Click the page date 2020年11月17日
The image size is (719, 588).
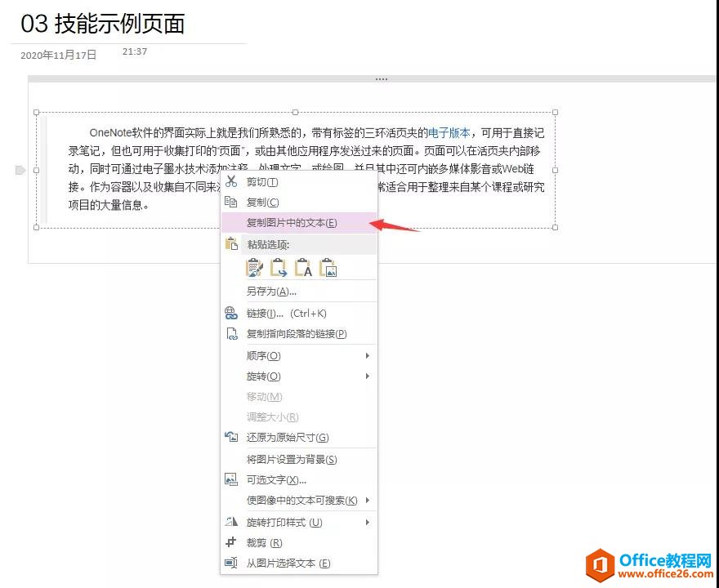click(58, 55)
